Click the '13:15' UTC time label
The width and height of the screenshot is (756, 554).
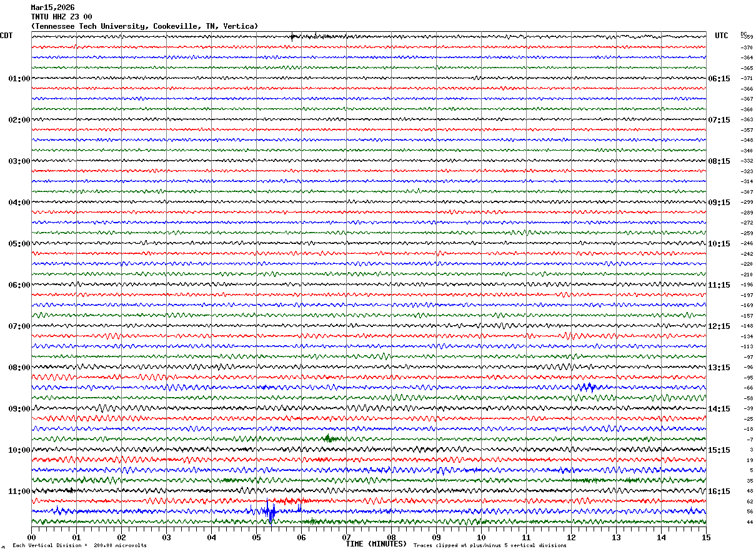tap(719, 368)
